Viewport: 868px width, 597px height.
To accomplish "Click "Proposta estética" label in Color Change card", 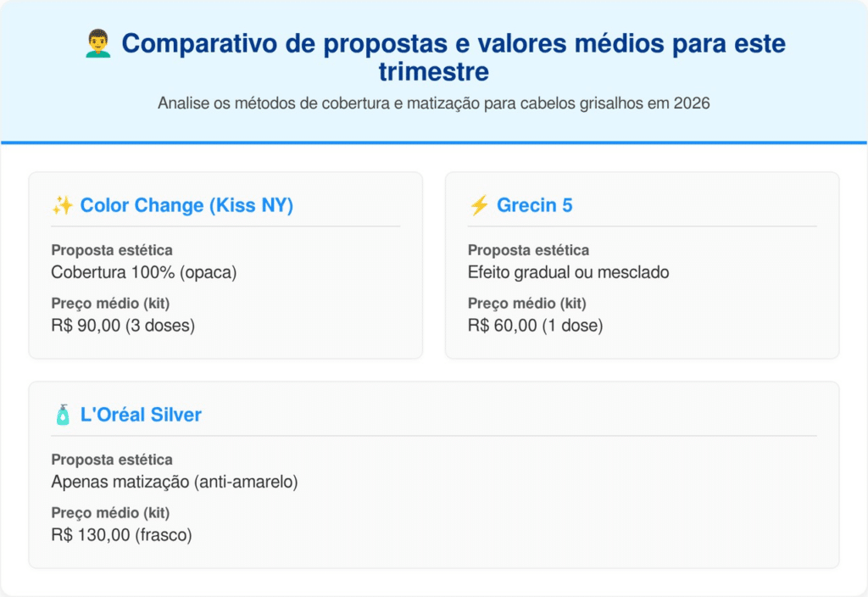I will tap(112, 250).
